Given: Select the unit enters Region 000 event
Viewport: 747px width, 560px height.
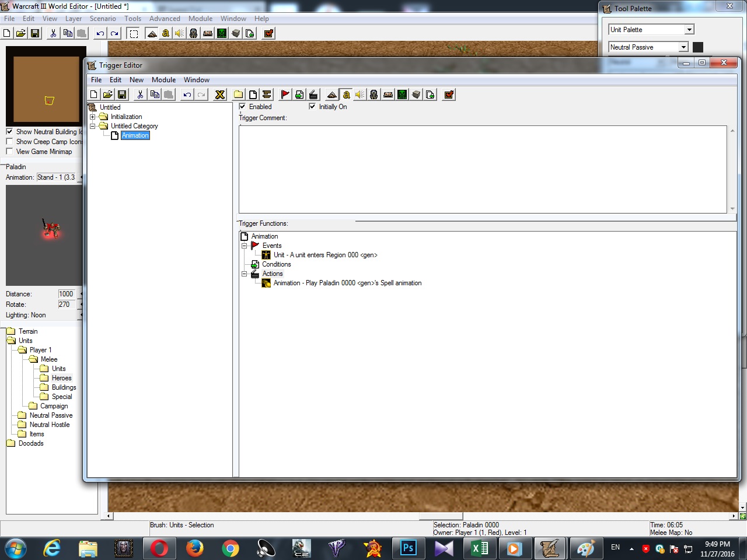Looking at the screenshot, I should pyautogui.click(x=325, y=255).
